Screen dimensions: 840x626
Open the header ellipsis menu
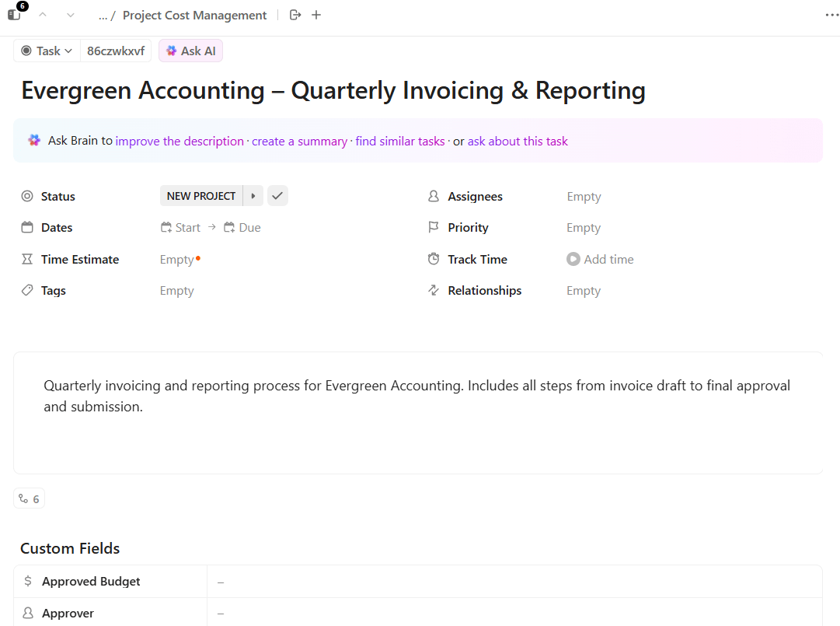tap(831, 15)
